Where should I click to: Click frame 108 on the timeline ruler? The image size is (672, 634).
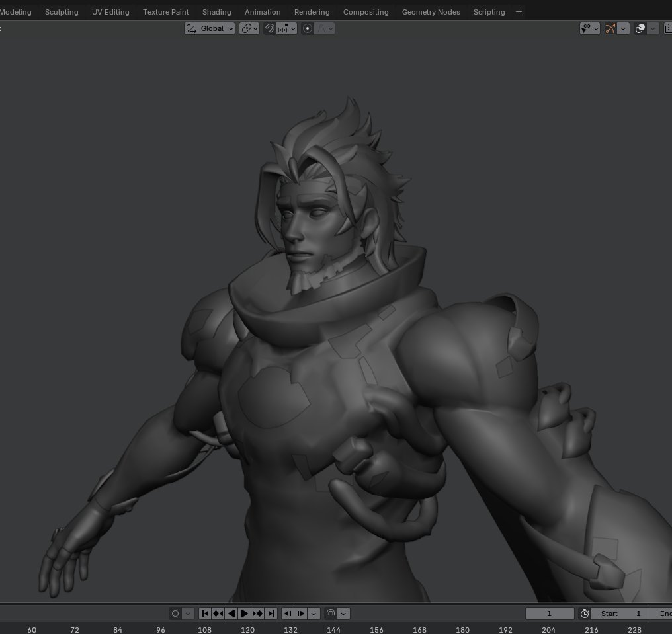204,630
